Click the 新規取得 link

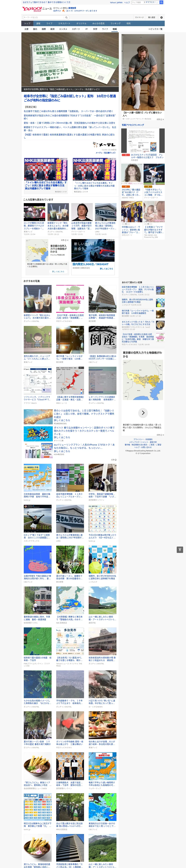(72, 8)
